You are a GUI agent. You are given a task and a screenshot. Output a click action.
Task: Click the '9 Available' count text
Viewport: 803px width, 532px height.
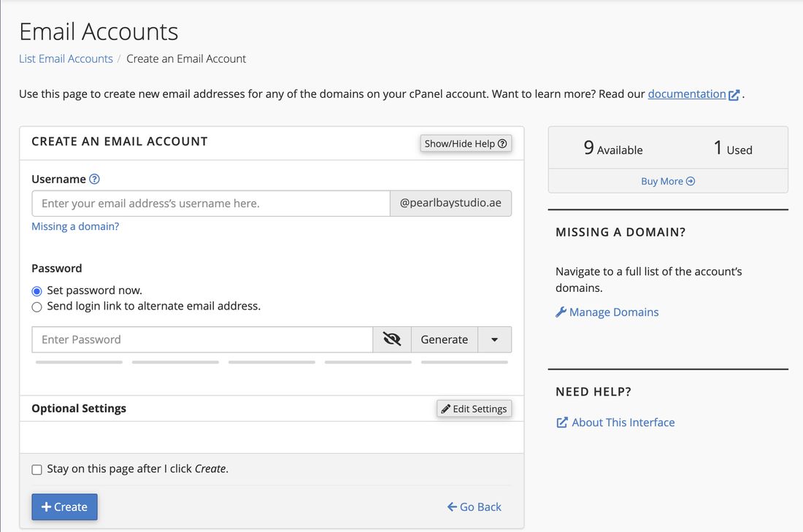(x=612, y=148)
